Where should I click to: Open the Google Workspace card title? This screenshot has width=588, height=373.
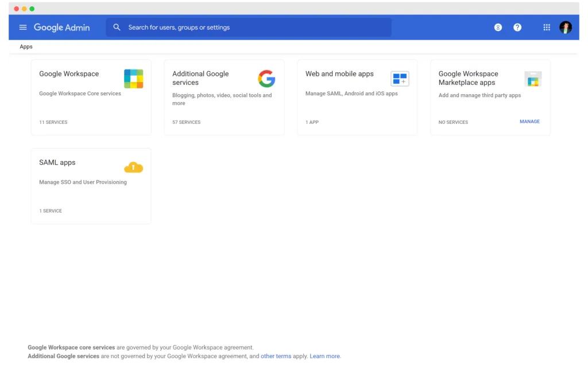tap(69, 74)
